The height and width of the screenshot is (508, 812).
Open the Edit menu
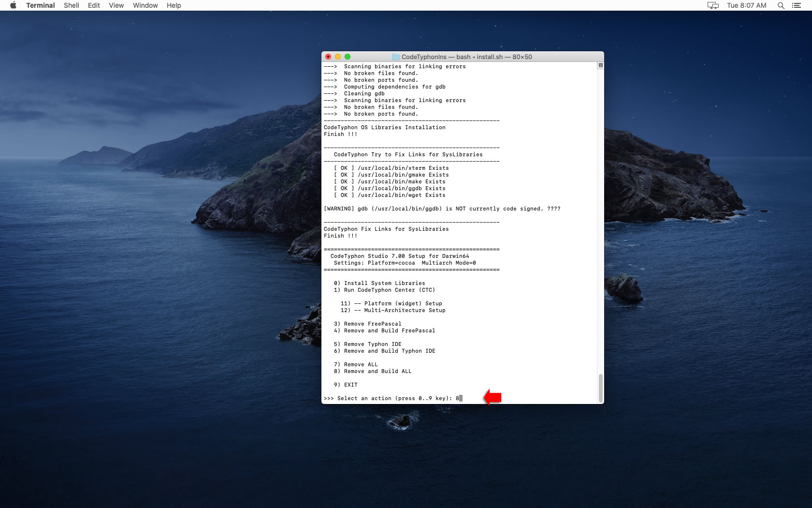94,5
